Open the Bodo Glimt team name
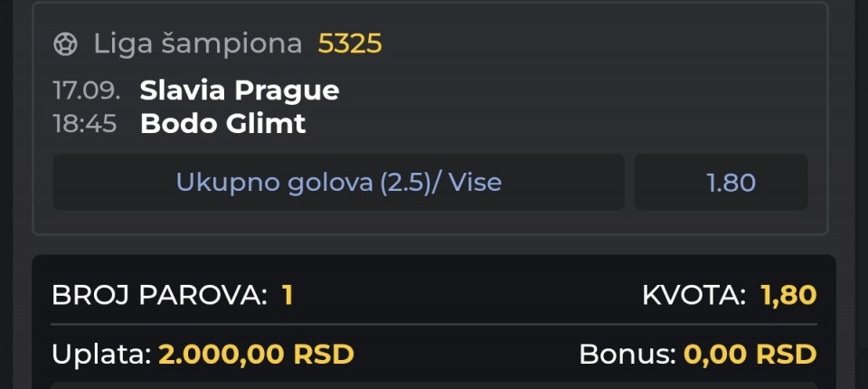This screenshot has width=868, height=389. pyautogui.click(x=223, y=124)
